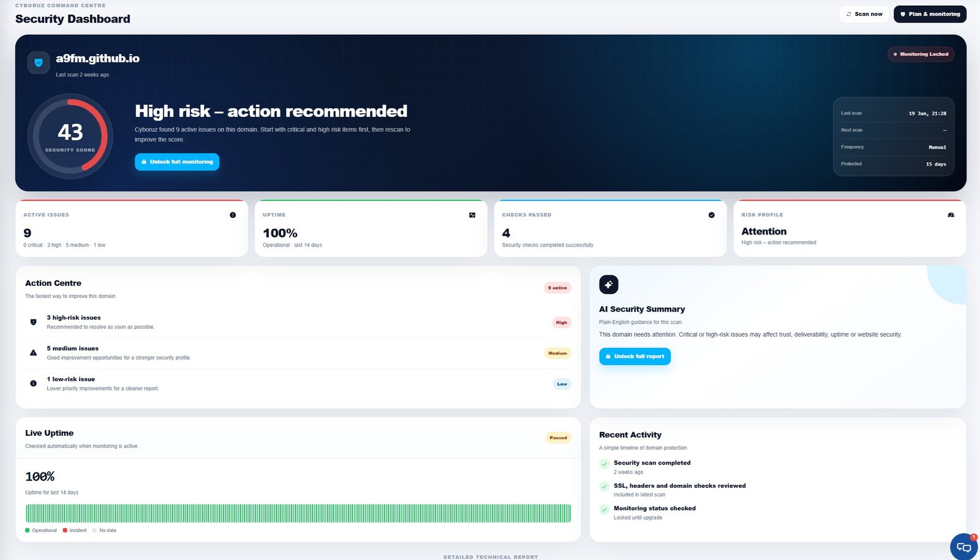Click the green check for Security scan completed
This screenshot has width=980, height=560.
(x=605, y=464)
